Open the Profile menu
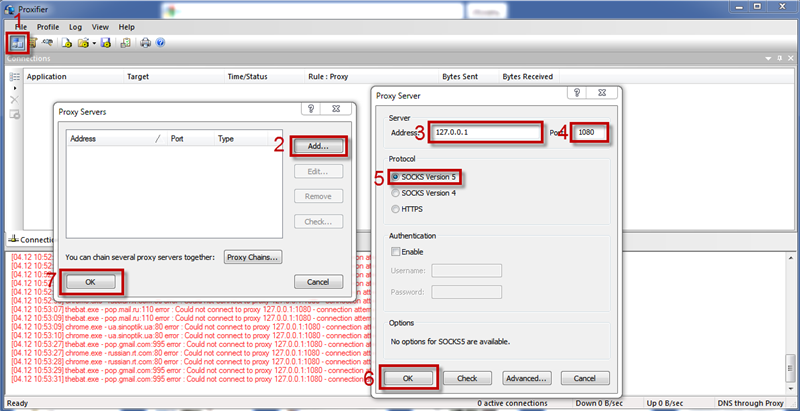The width and height of the screenshot is (800, 411). point(48,27)
